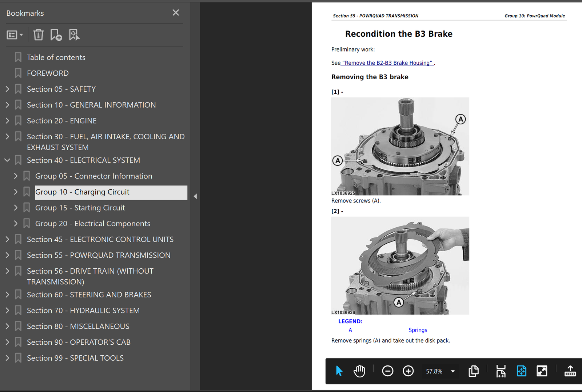Viewport: 582px width, 392px height.
Task: Click bookmark icon beside Section 45
Action: click(18, 239)
